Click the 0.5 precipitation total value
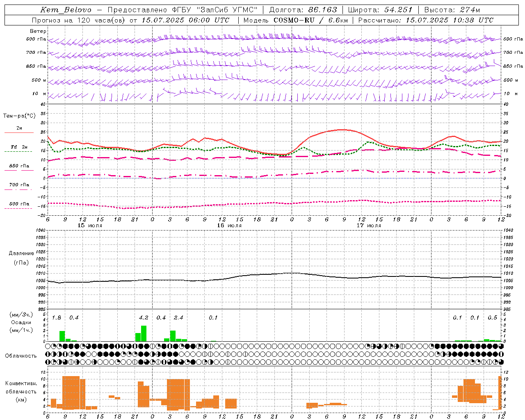This screenshot has height=420, width=525. (x=492, y=317)
